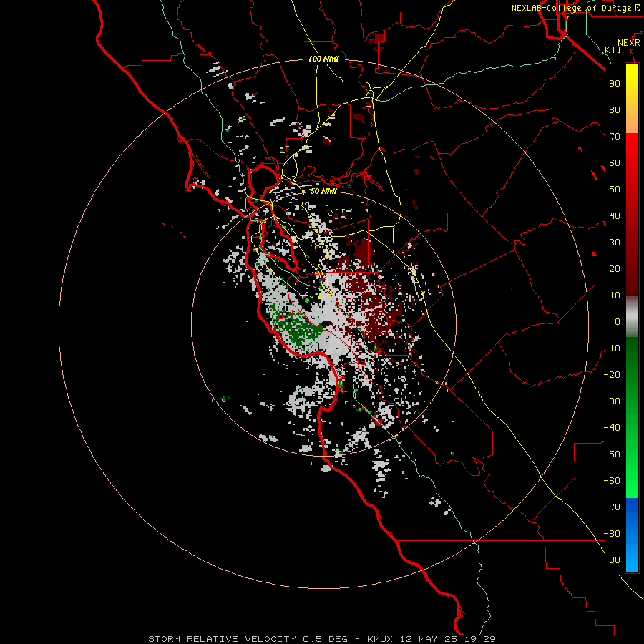Click the 90 value on velocity scale
The image size is (644, 644).
tap(615, 84)
